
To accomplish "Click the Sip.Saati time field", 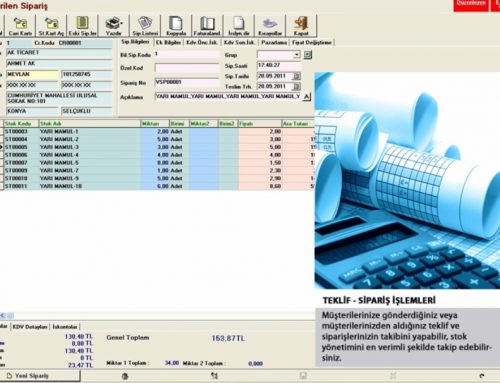I will pos(279,65).
